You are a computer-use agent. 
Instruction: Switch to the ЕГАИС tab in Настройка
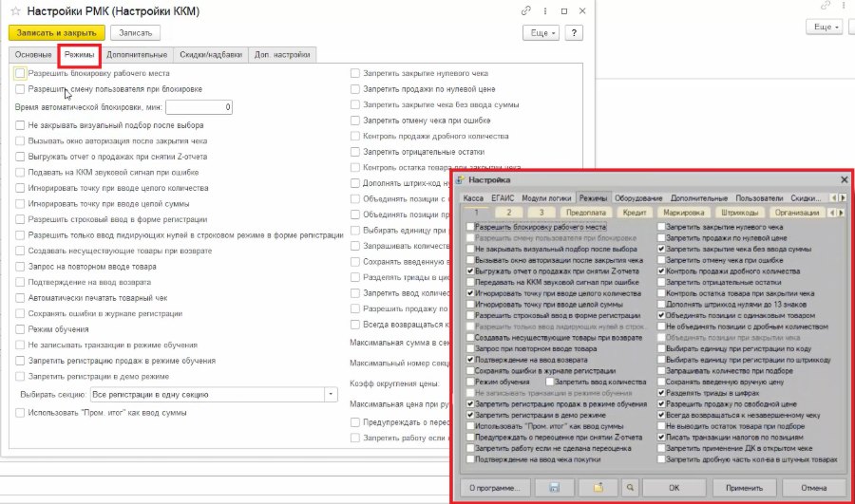click(x=503, y=197)
